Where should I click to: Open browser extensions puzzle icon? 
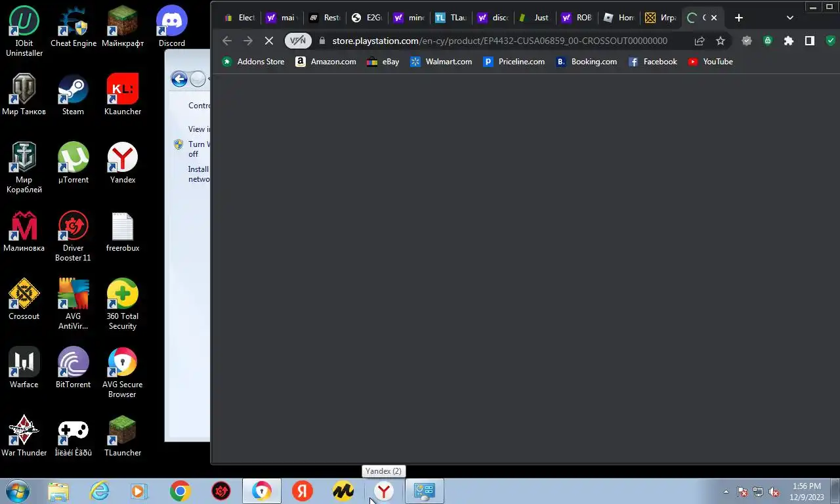tap(789, 41)
